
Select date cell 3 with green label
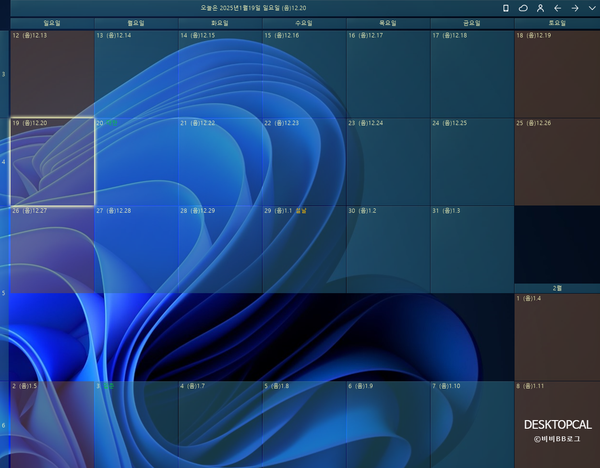[136, 424]
